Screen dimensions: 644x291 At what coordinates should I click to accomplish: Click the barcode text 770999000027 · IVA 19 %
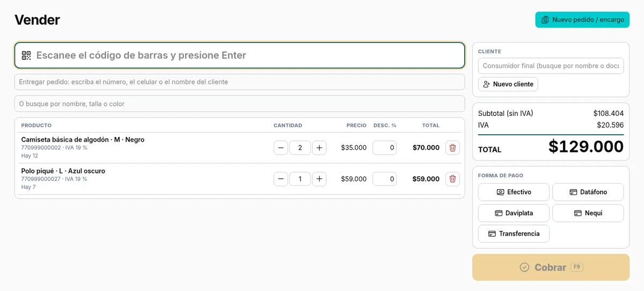pos(54,179)
